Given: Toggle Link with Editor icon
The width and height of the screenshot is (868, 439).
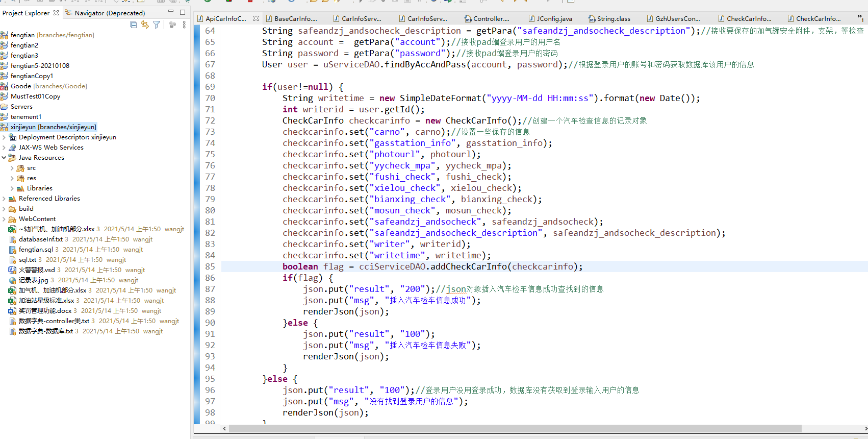Looking at the screenshot, I should 145,25.
